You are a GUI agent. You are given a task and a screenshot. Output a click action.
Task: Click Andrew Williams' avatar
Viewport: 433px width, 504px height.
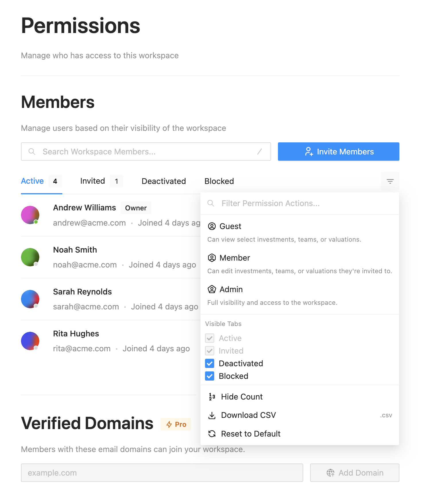(30, 215)
